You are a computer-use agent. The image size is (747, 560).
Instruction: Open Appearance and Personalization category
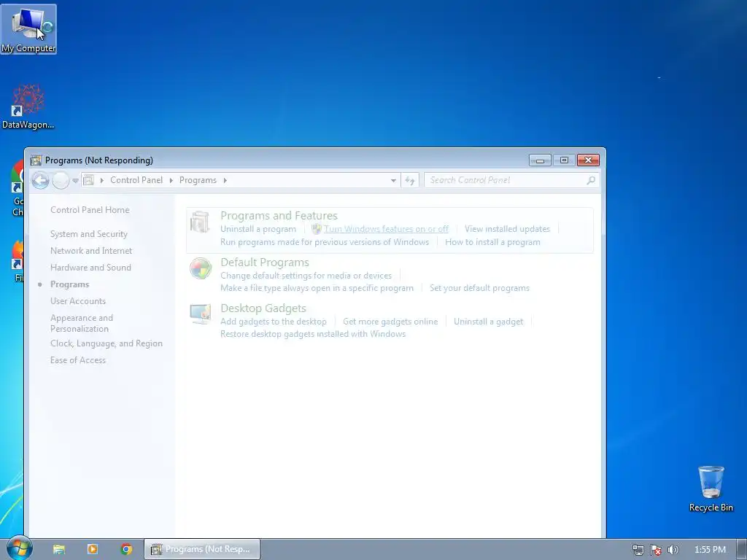[x=82, y=323]
